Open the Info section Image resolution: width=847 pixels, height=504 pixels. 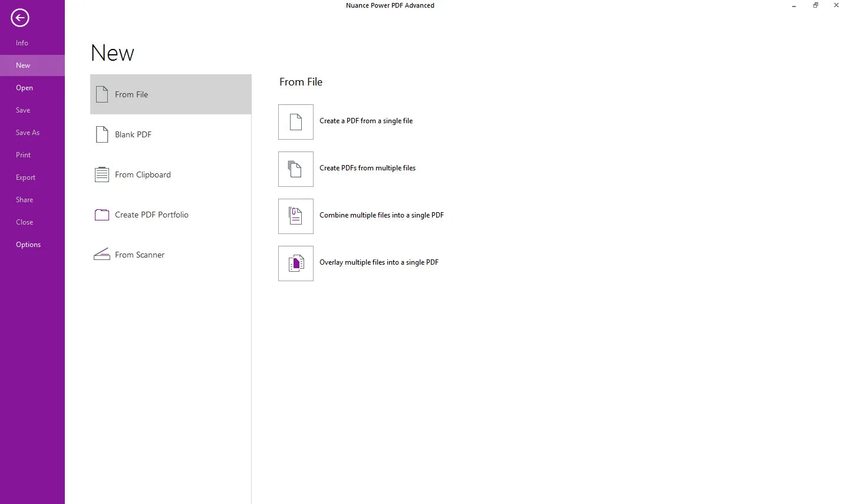coord(22,42)
